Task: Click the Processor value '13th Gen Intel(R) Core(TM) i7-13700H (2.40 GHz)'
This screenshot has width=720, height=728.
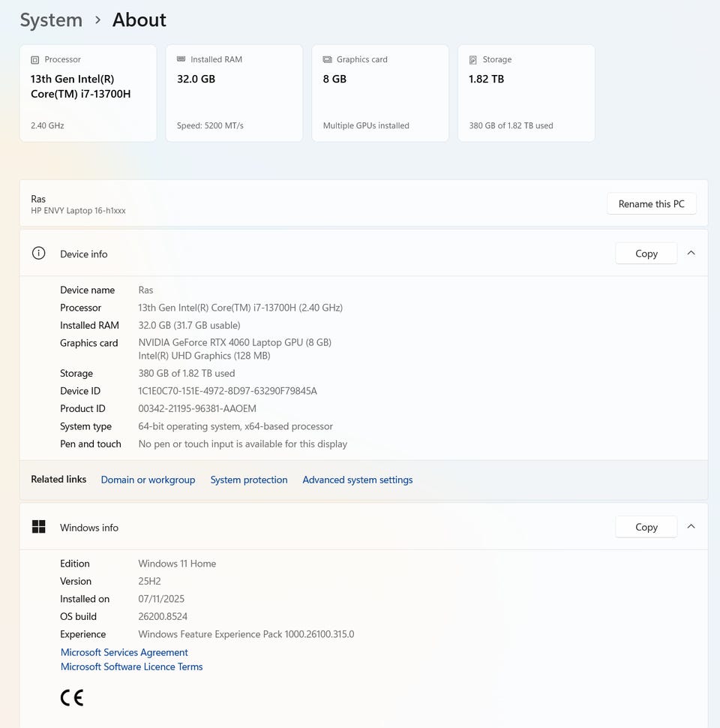Action: click(x=240, y=308)
